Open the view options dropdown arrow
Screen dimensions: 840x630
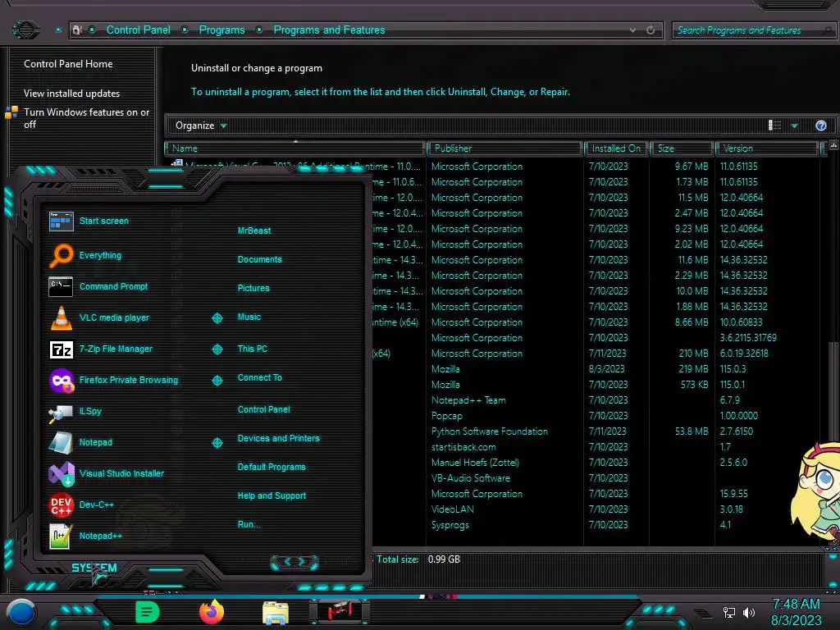tap(794, 126)
